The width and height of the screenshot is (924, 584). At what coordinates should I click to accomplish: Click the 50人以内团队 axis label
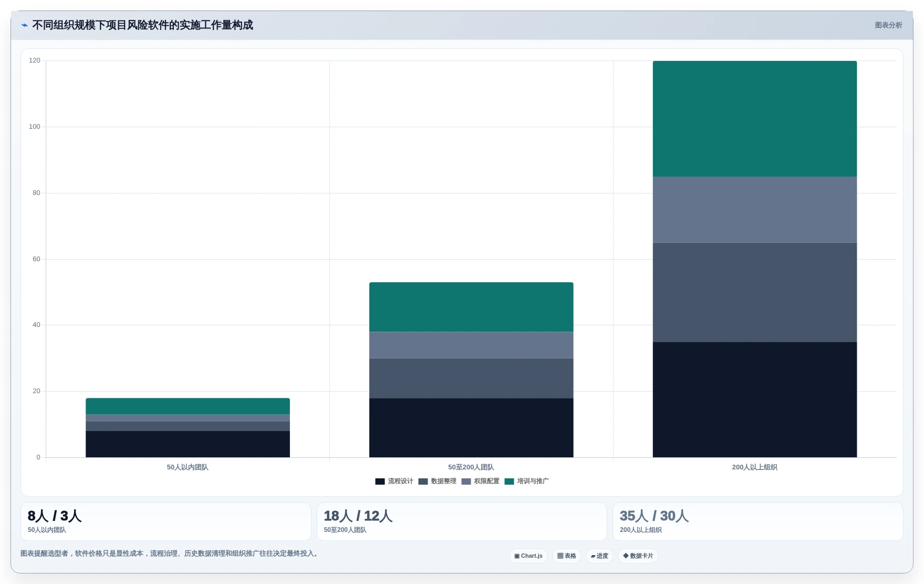(188, 467)
